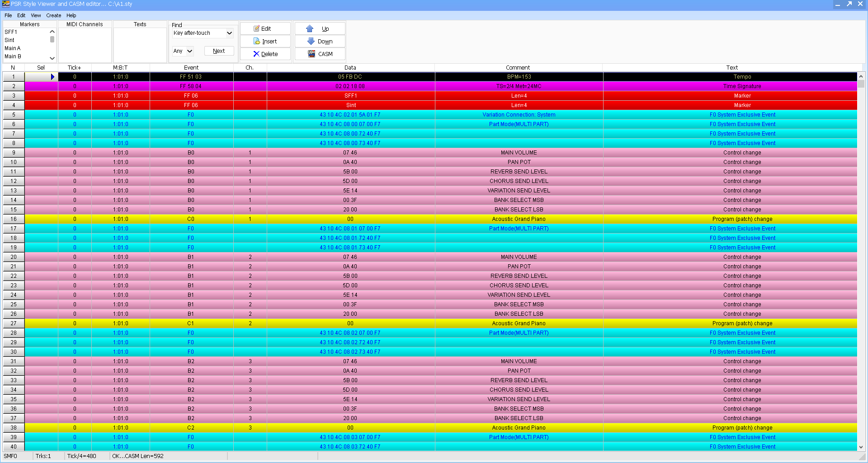This screenshot has height=463, width=868.
Task: Click the insert page icon
Action: 257,41
